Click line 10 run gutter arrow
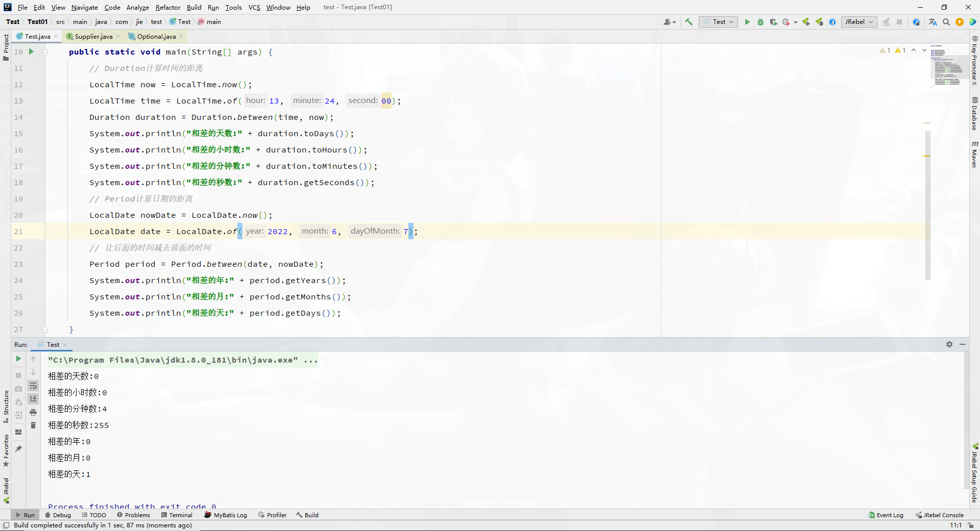Screen dimensions: 980x531 coord(31,52)
